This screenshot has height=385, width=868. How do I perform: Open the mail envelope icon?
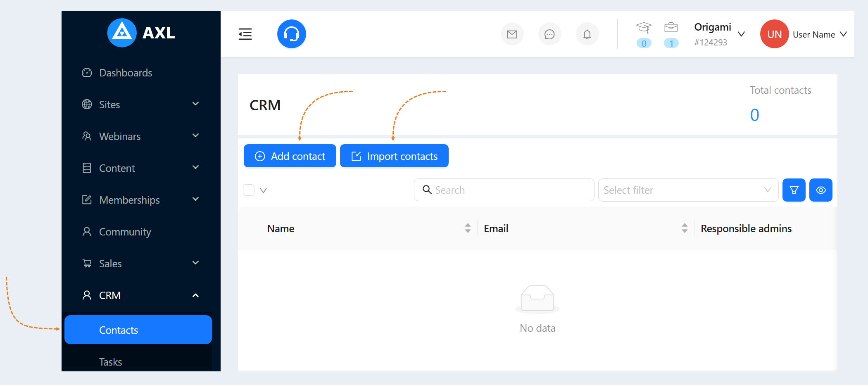(512, 34)
